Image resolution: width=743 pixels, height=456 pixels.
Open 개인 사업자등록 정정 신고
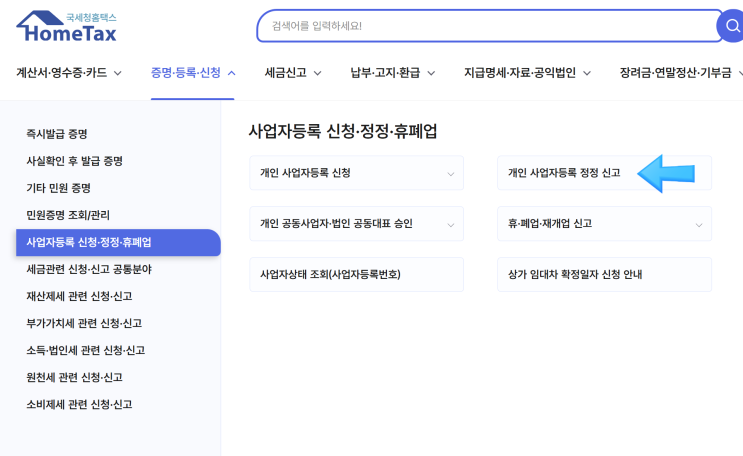(x=565, y=173)
